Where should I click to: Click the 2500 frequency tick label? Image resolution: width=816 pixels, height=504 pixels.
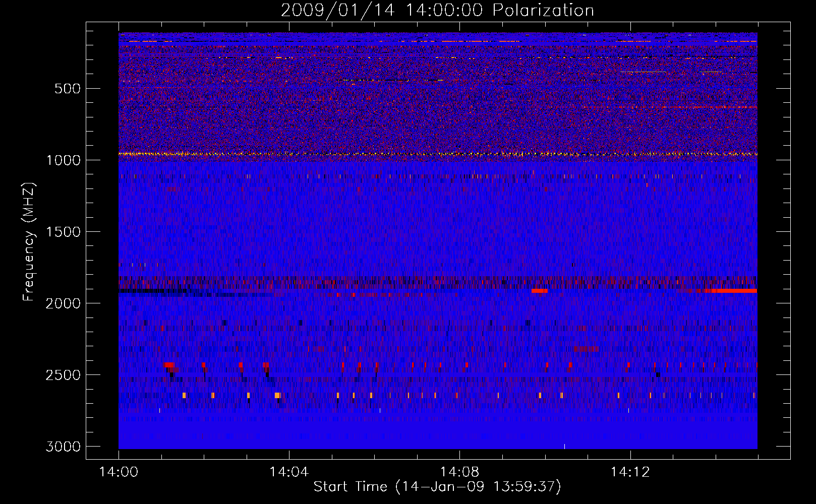point(63,375)
